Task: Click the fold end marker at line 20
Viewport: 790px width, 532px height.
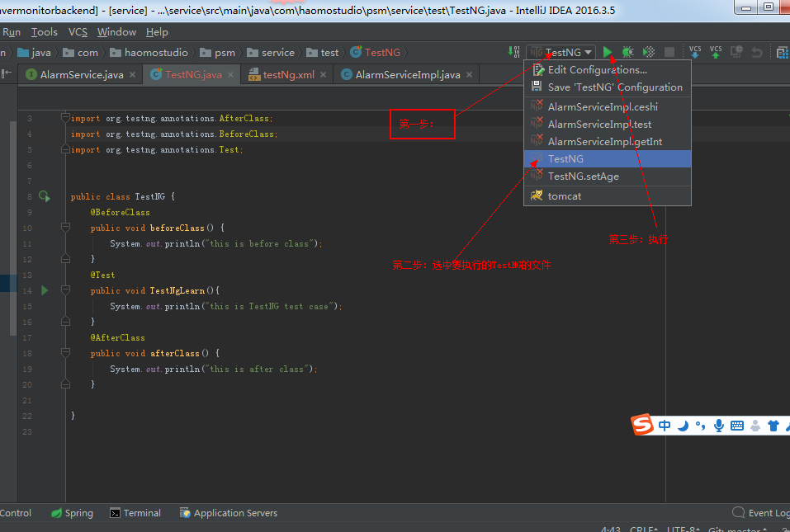Action: point(65,384)
